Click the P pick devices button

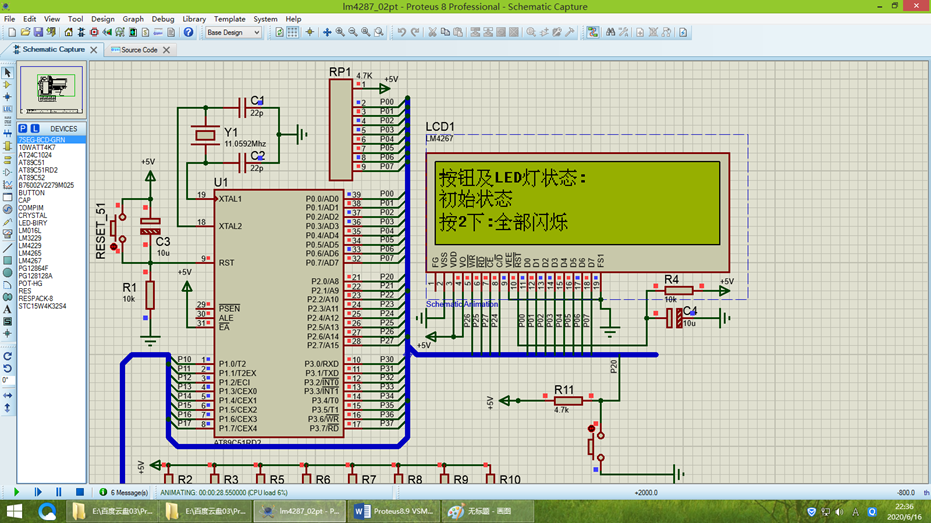click(23, 128)
